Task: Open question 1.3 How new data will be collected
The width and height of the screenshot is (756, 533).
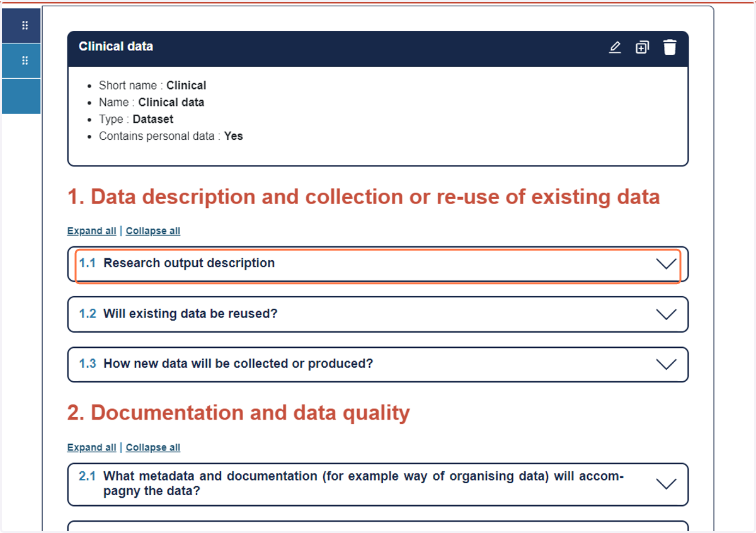Action: click(378, 365)
